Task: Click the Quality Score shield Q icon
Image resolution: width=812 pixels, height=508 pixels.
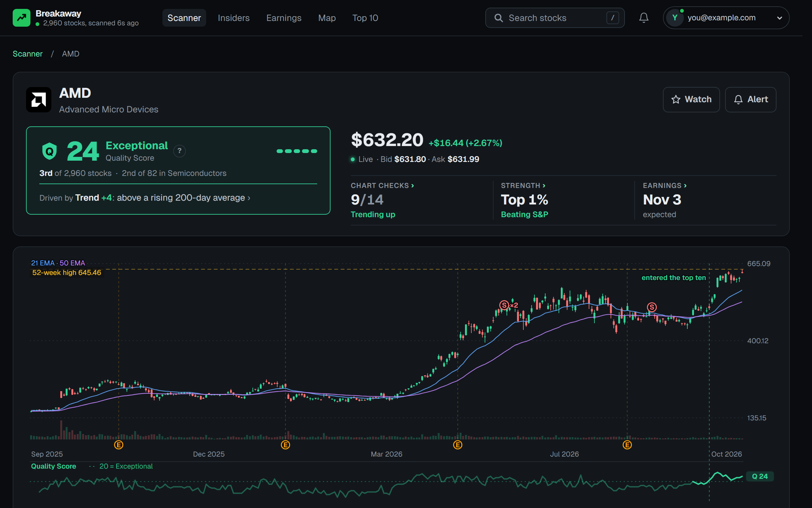Action: (x=49, y=151)
